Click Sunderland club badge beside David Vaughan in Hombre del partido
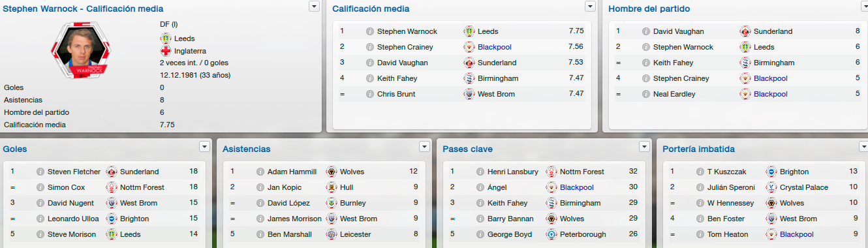The height and width of the screenshot is (248, 868). [745, 31]
